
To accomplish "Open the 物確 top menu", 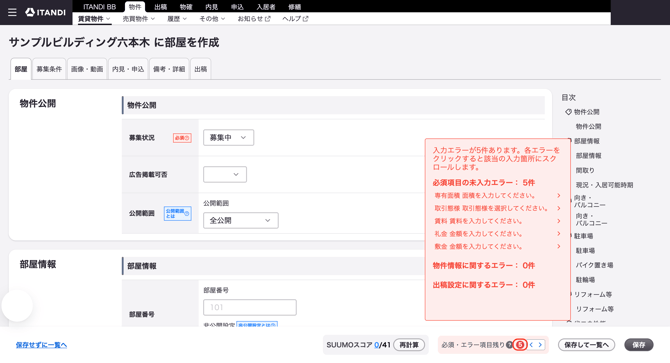I will pos(186,7).
